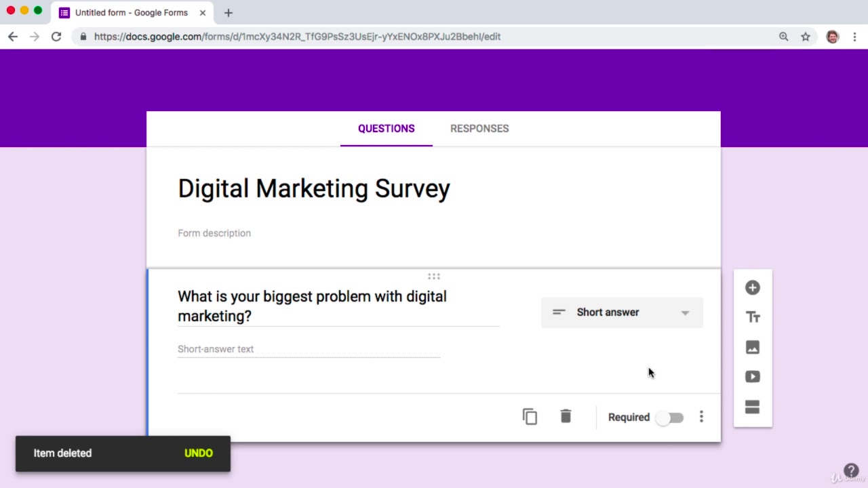Open the Short answer question type dropdown

(x=622, y=312)
